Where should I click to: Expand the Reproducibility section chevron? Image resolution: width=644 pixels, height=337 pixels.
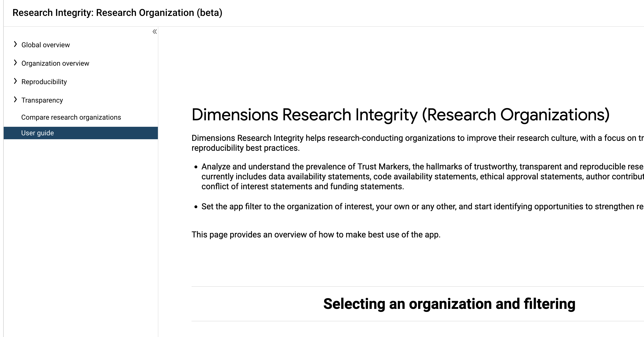click(15, 81)
